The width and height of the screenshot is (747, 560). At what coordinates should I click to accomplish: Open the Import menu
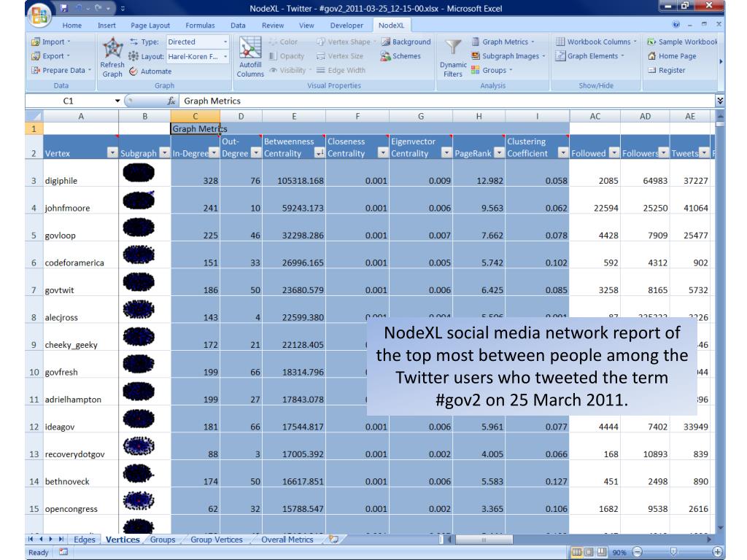pos(51,42)
